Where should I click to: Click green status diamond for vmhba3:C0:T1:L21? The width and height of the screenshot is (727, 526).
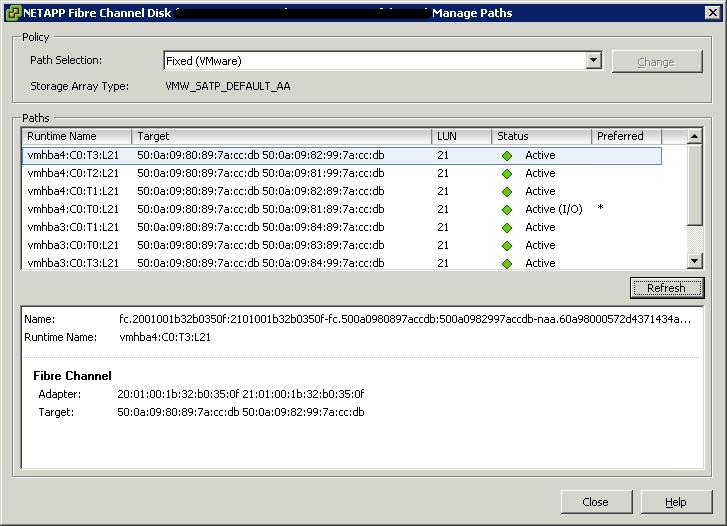(507, 228)
